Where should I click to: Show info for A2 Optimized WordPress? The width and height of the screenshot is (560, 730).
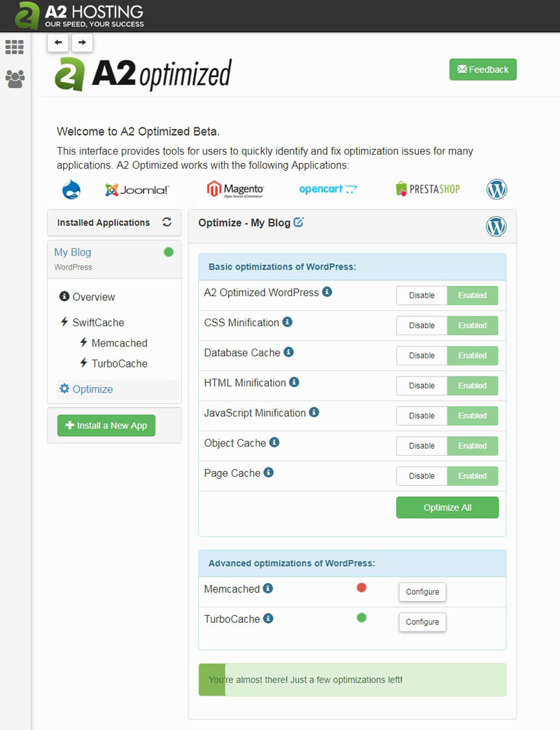coord(327,292)
